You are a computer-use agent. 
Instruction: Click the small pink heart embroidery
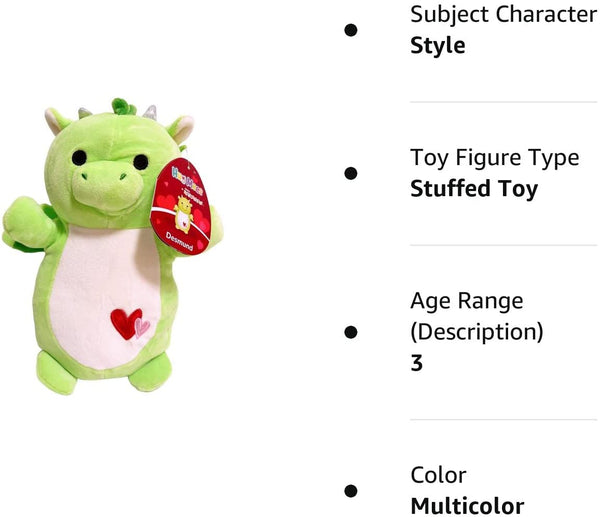[142, 329]
